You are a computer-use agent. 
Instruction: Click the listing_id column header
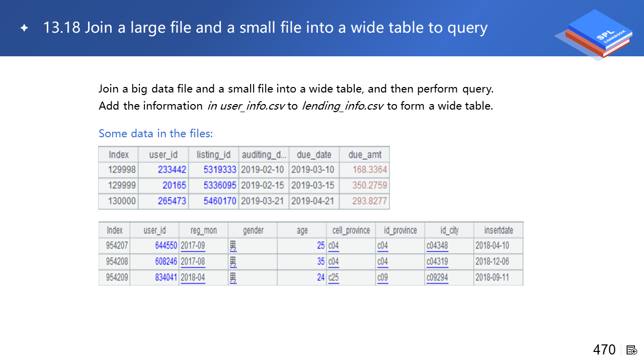[x=213, y=154]
